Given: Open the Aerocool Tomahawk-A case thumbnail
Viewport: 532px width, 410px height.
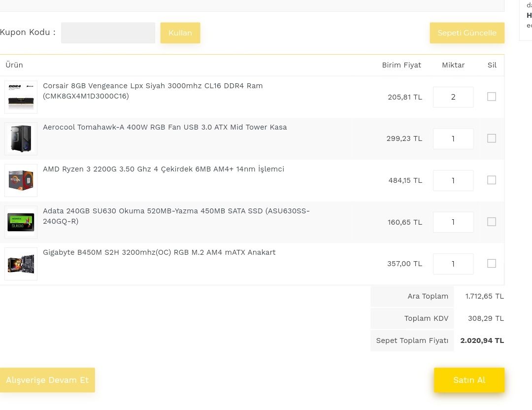Looking at the screenshot, I should tap(21, 138).
